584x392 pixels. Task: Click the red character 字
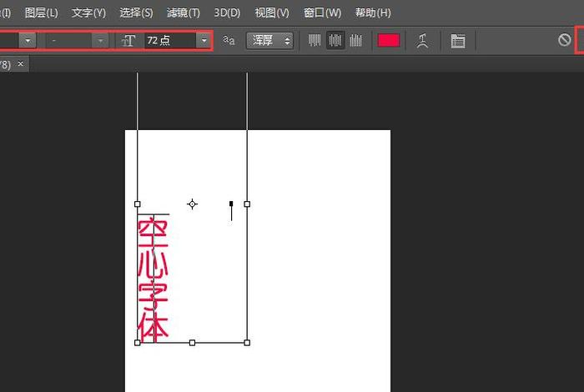point(154,296)
